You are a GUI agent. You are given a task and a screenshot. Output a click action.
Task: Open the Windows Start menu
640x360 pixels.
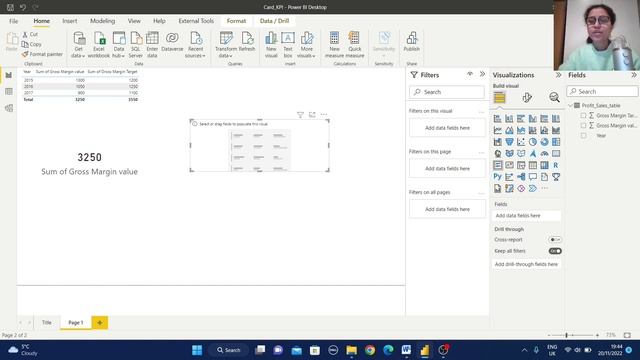click(x=197, y=350)
